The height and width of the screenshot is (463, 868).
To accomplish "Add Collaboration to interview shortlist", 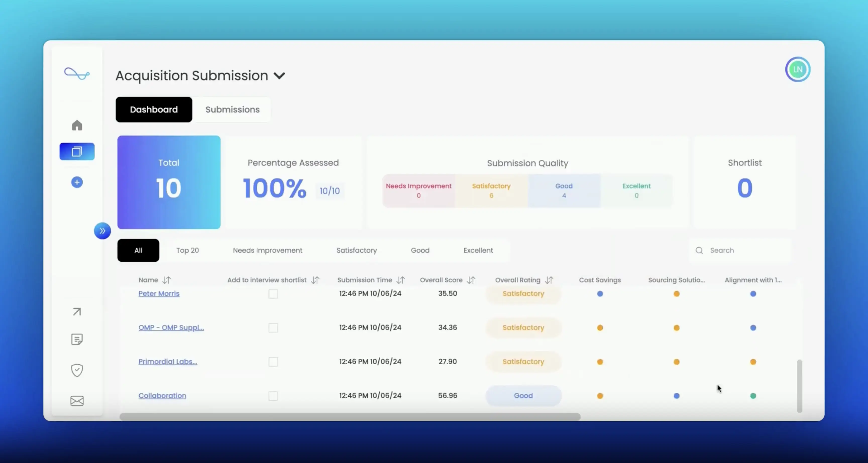I will (273, 396).
